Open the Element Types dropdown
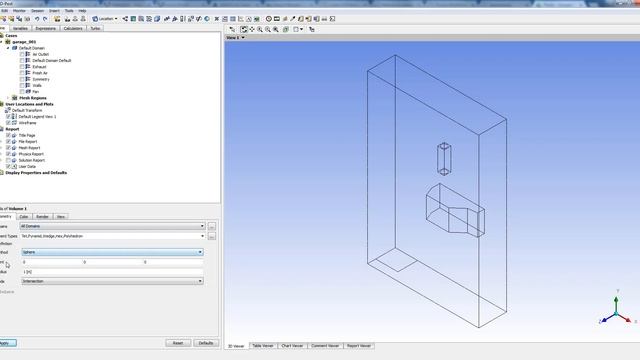 click(112, 236)
